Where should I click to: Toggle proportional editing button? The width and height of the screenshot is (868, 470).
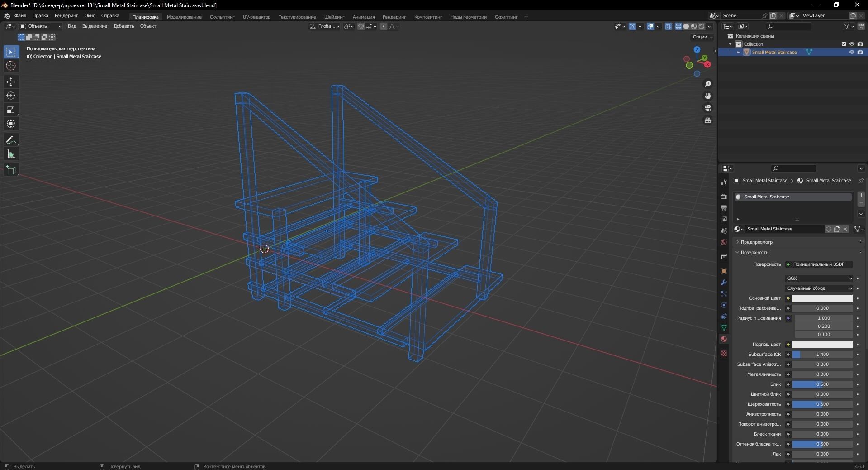pyautogui.click(x=384, y=26)
